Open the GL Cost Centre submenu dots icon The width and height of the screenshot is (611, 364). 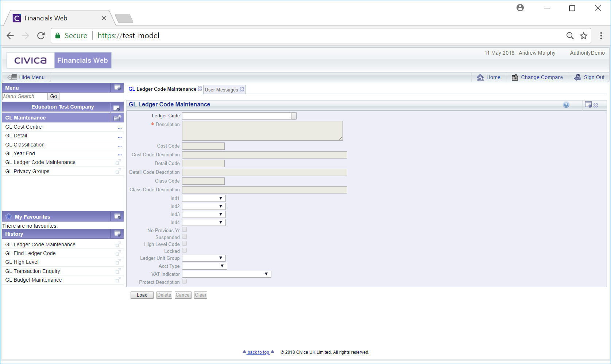point(120,128)
